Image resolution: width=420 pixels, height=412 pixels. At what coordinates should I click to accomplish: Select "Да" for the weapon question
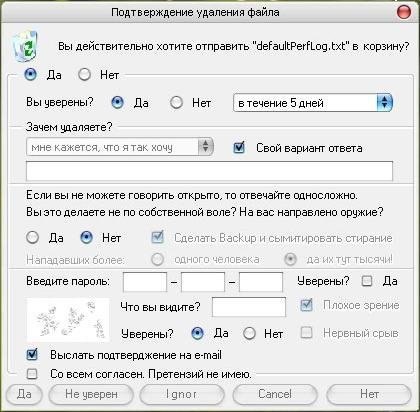(x=32, y=238)
